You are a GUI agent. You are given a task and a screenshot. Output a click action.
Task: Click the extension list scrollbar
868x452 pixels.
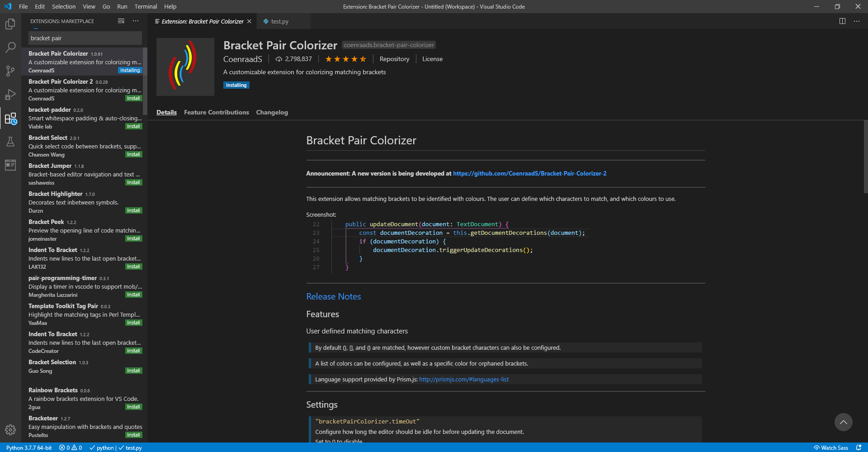coord(145,81)
